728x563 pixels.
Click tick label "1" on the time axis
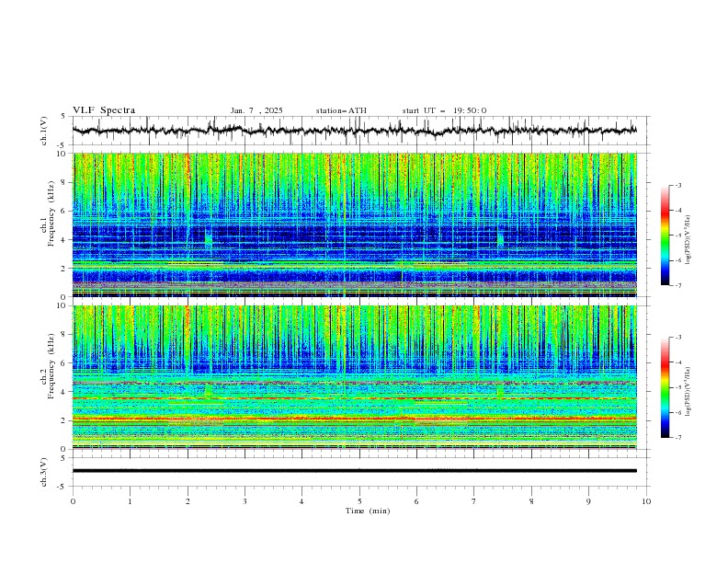click(x=130, y=501)
